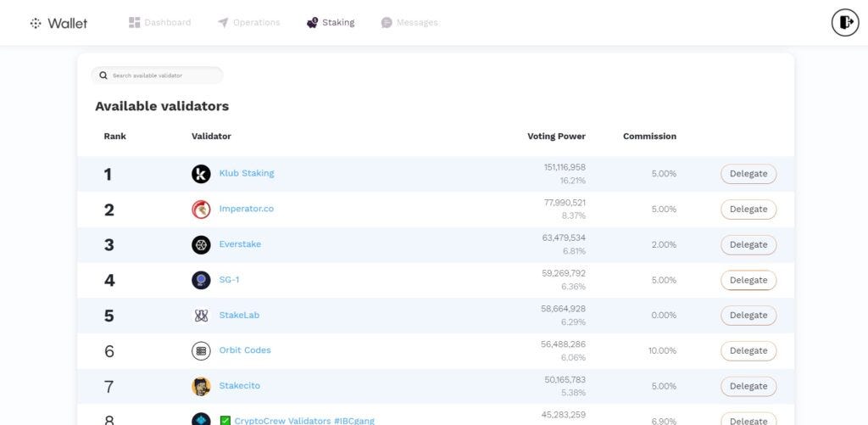Click the SG-1 validator logo

point(201,281)
